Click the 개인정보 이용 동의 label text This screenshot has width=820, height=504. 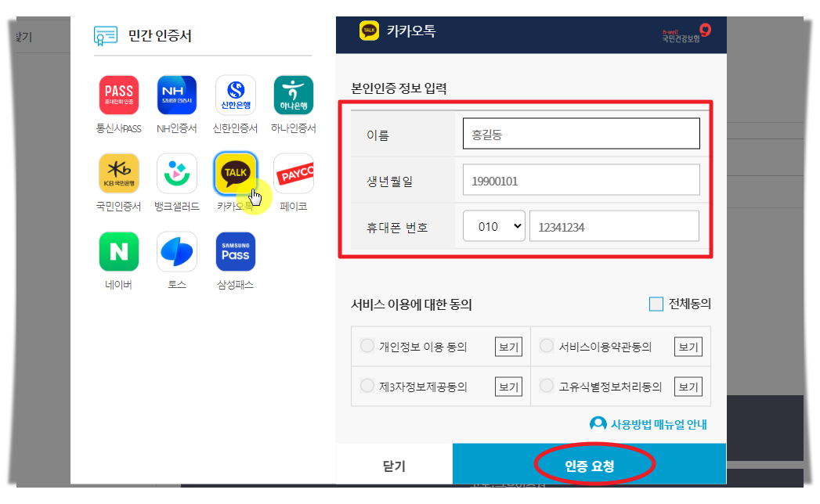pyautogui.click(x=423, y=347)
